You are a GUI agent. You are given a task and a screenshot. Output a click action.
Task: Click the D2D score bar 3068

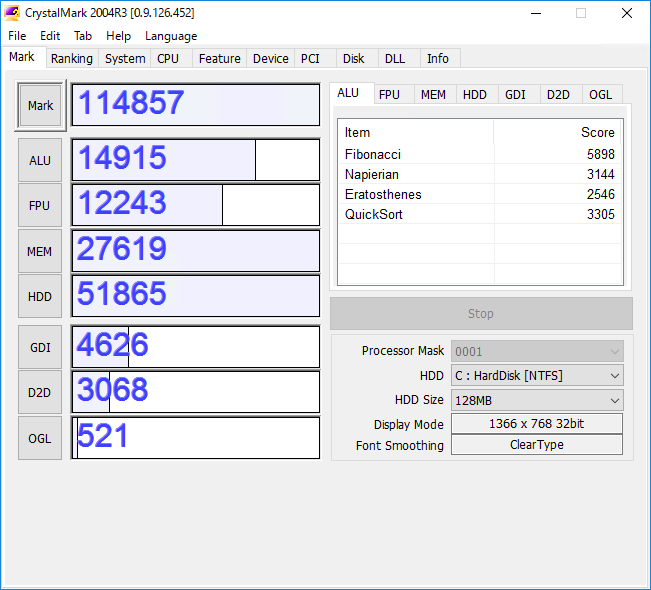196,392
